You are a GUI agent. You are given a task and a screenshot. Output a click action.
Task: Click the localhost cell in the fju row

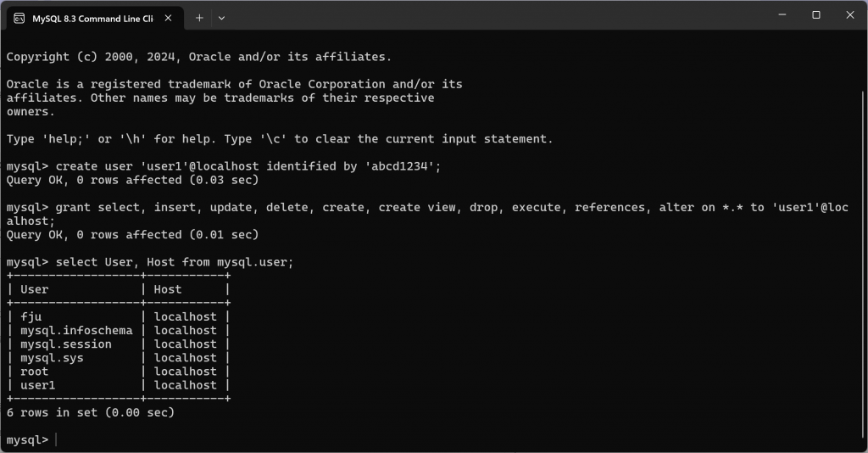click(186, 316)
